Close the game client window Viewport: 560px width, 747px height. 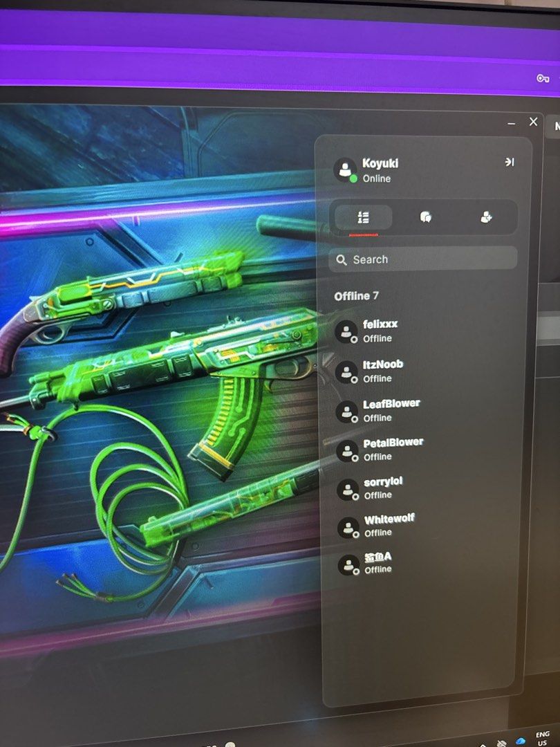(x=533, y=122)
